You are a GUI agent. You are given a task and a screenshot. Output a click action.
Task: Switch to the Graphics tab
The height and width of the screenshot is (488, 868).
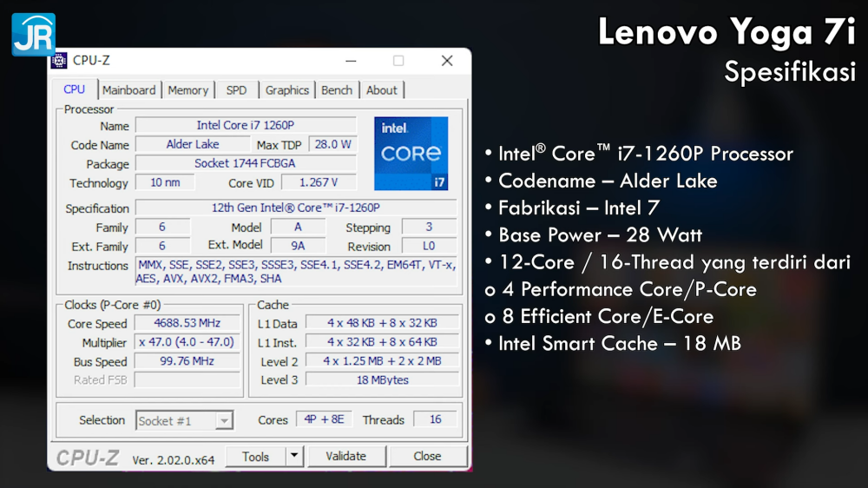point(286,90)
